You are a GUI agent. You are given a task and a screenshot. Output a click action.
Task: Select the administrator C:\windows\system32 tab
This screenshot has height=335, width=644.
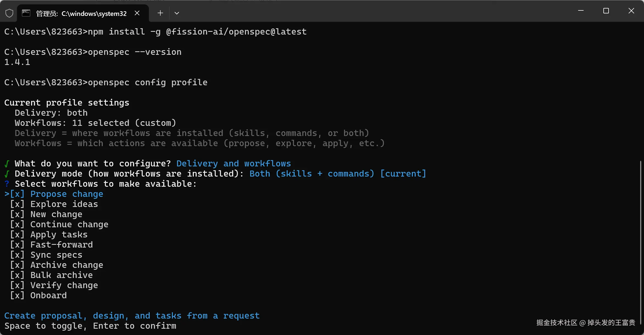[83, 13]
